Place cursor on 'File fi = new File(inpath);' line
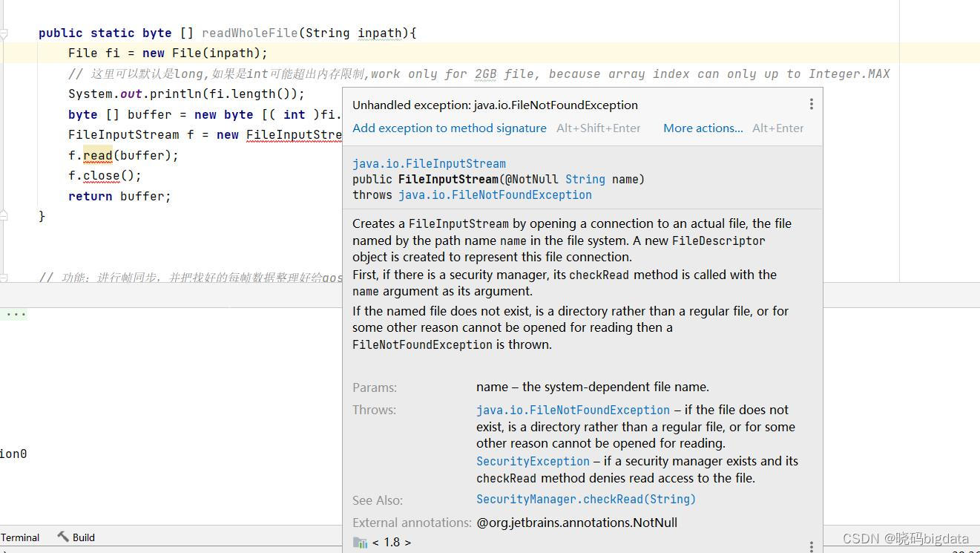The image size is (980, 553). tap(168, 53)
